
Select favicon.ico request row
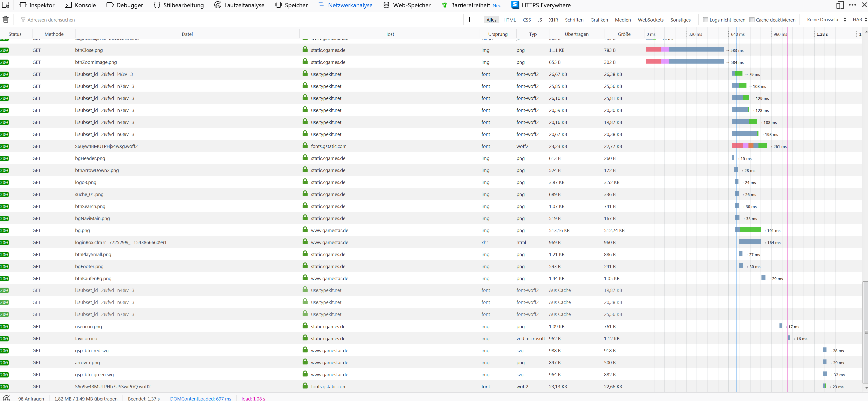point(86,339)
